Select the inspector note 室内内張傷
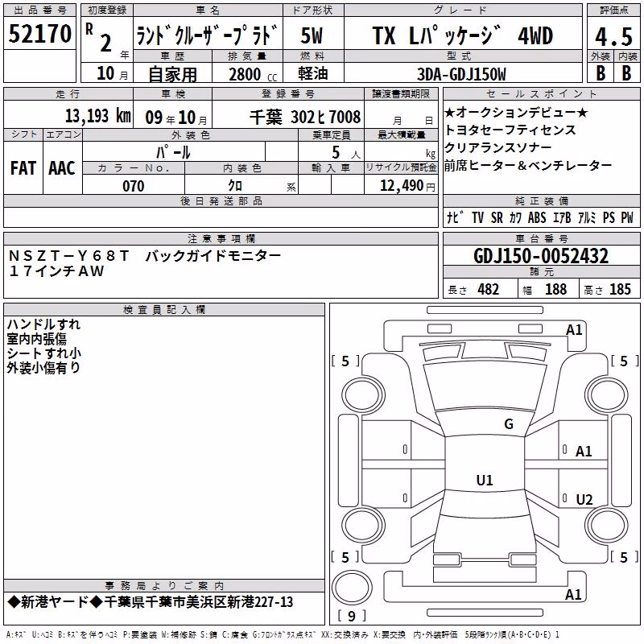Image resolution: width=644 pixels, height=644 pixels. [x=36, y=339]
